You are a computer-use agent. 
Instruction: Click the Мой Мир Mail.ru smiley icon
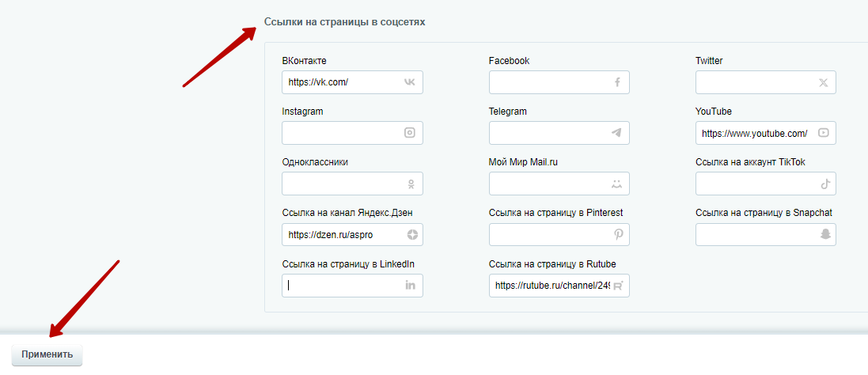coord(616,184)
